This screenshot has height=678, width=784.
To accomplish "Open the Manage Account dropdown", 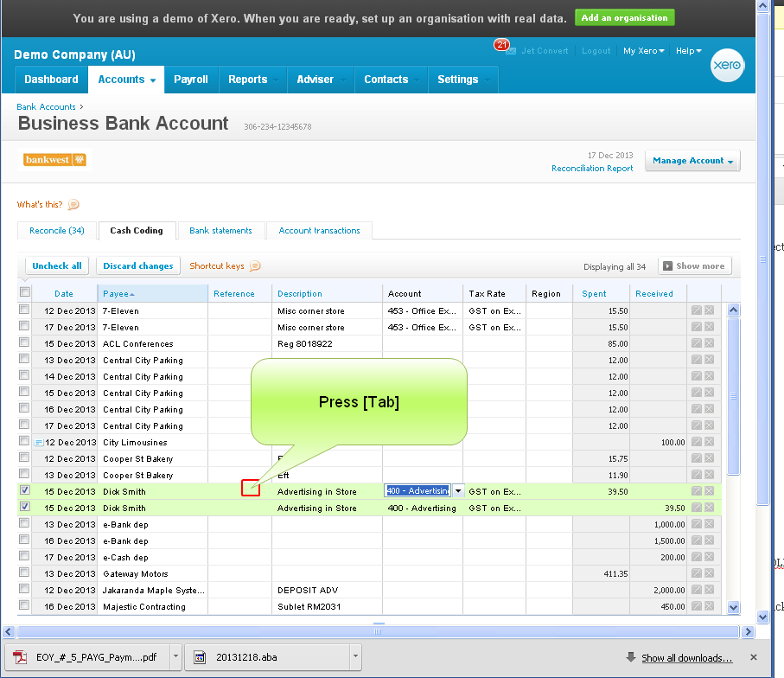I will pos(692,161).
